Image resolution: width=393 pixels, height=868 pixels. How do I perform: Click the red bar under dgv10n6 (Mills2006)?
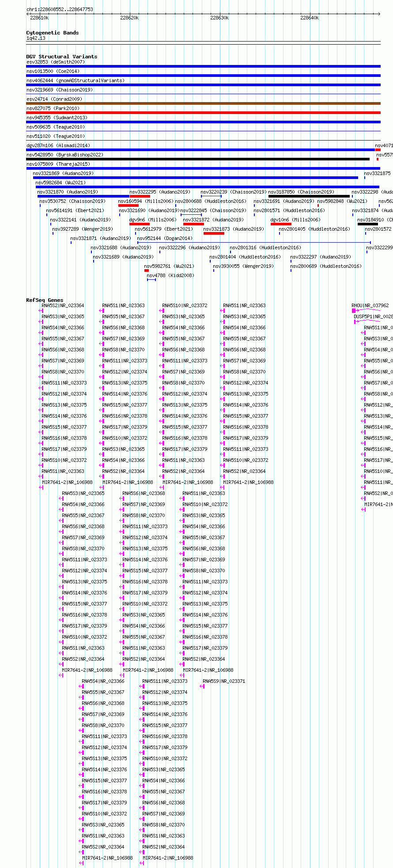point(281,224)
